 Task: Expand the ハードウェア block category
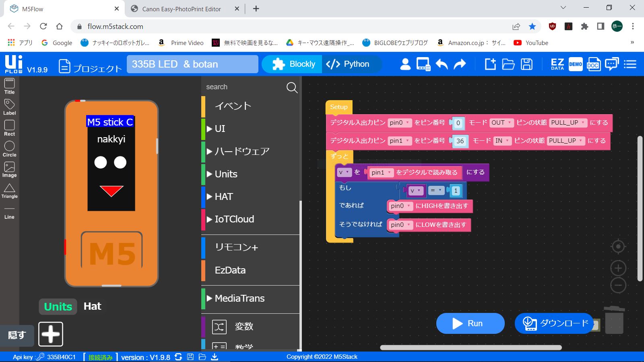[242, 152]
